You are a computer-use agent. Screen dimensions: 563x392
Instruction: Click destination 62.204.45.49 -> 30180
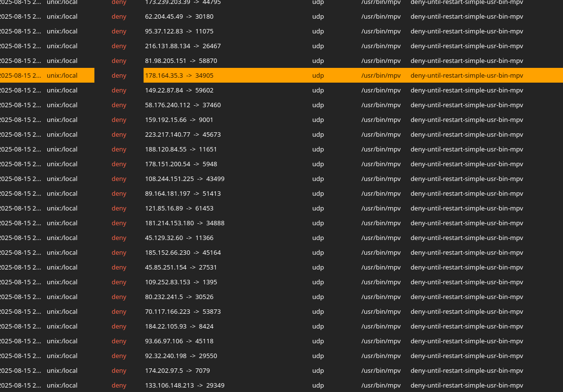pyautogui.click(x=179, y=17)
